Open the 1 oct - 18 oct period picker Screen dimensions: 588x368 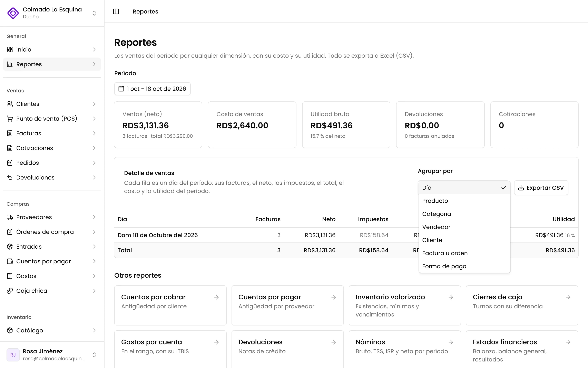click(152, 89)
